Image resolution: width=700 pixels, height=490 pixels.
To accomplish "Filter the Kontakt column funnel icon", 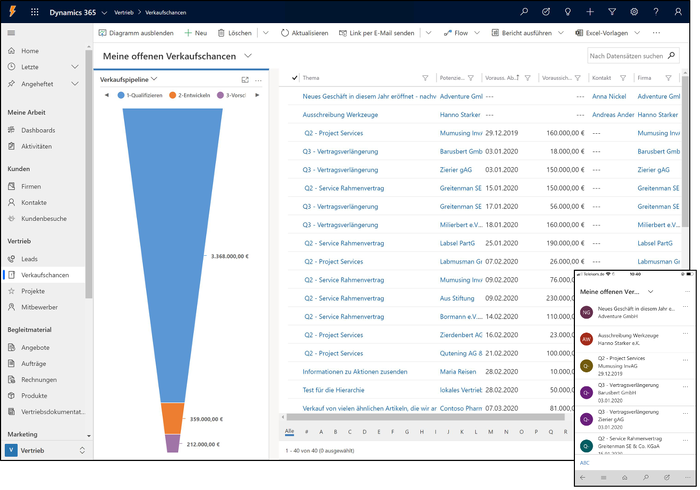I will click(x=623, y=78).
